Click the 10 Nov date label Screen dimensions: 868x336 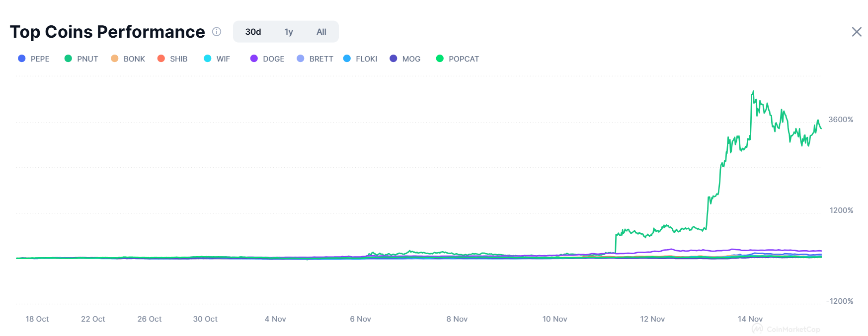[554, 319]
